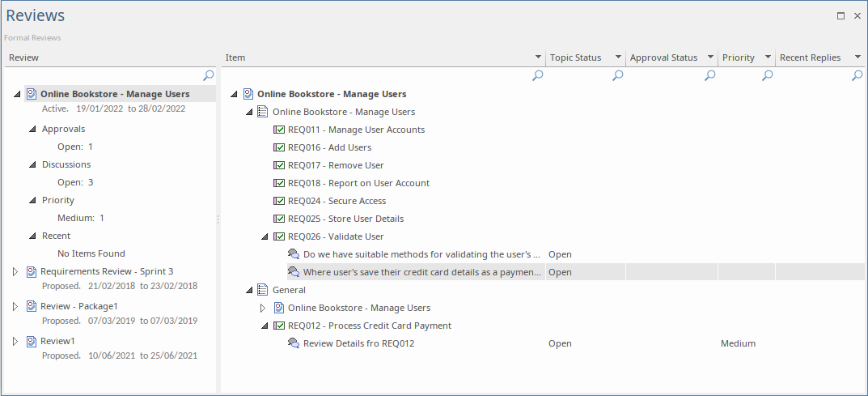Click the search icon under the Item column

538,75
